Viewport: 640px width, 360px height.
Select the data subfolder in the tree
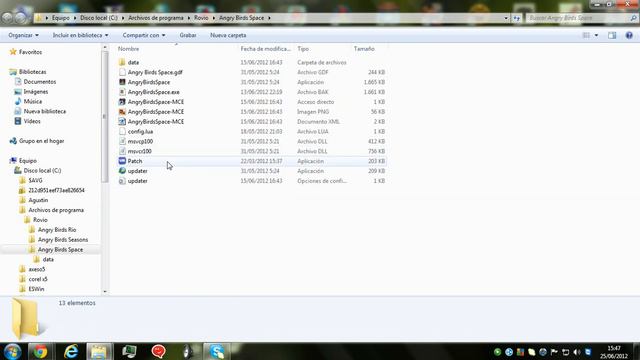[x=48, y=260]
